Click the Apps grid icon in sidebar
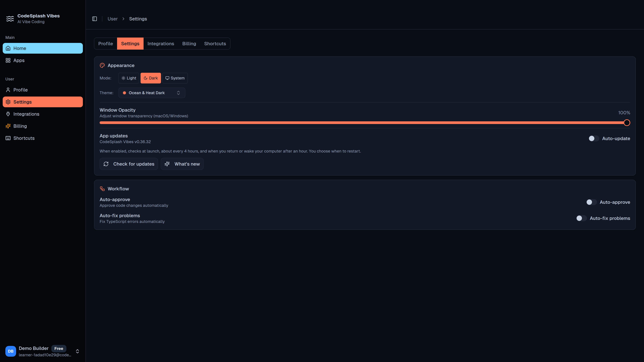Screen dimensions: 644x362 click(x=8, y=60)
